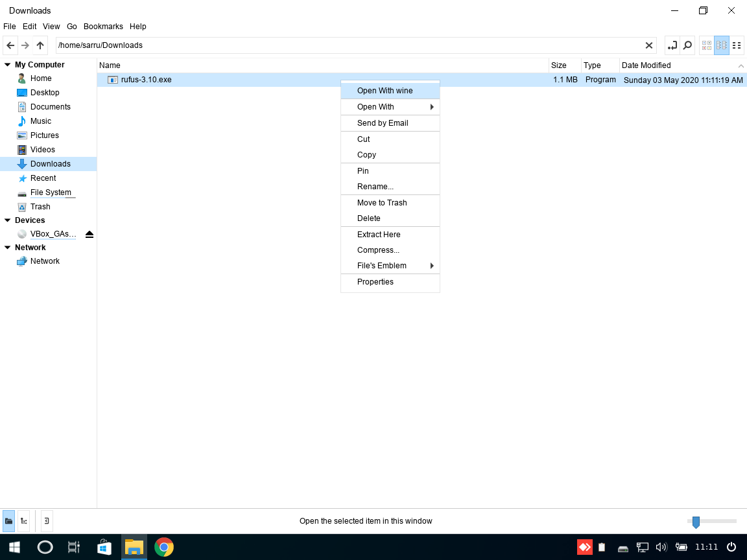Open the Bookmarks menu
This screenshot has height=560, width=747.
click(x=103, y=27)
